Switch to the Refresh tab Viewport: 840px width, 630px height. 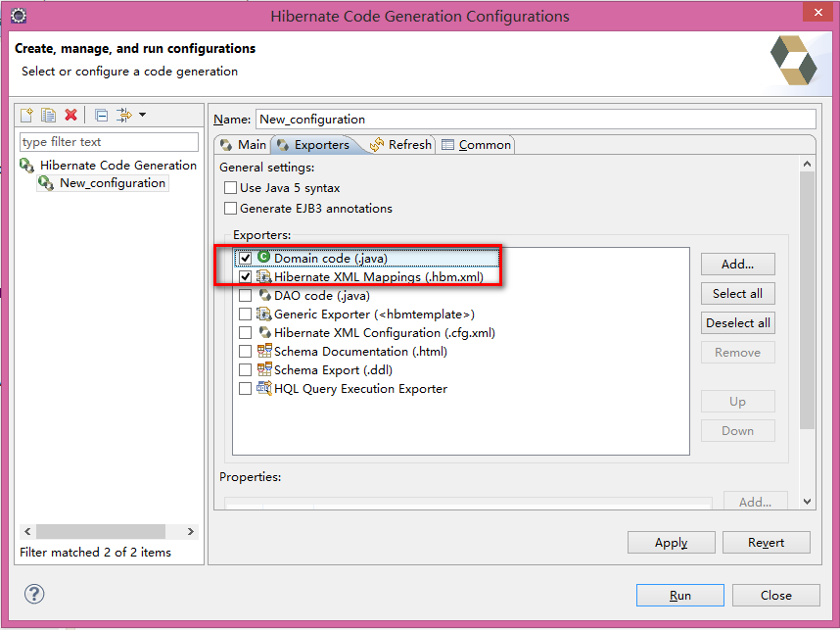point(400,145)
